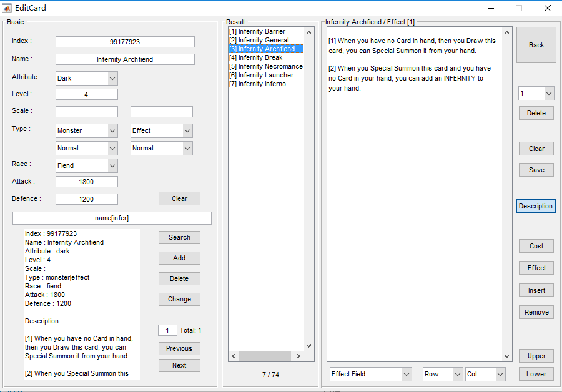This screenshot has height=392, width=562.
Task: Select Infernity Barrier in Result list
Action: (266, 32)
